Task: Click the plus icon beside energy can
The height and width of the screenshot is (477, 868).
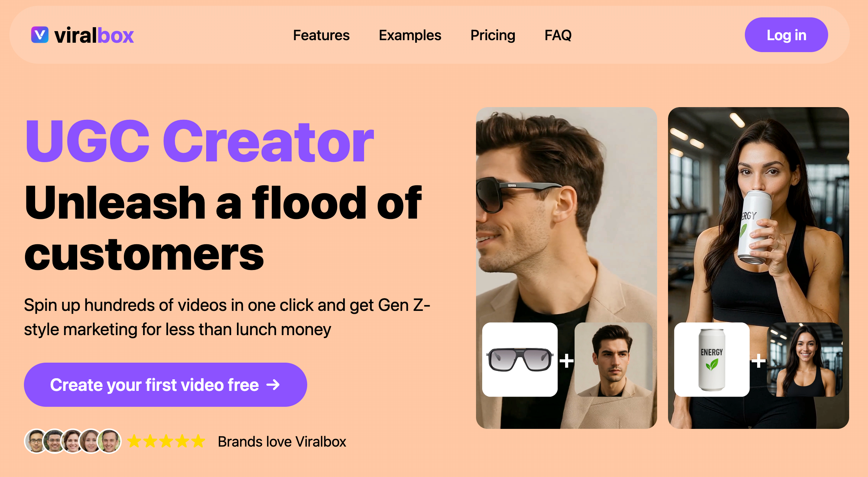Action: [x=759, y=361]
